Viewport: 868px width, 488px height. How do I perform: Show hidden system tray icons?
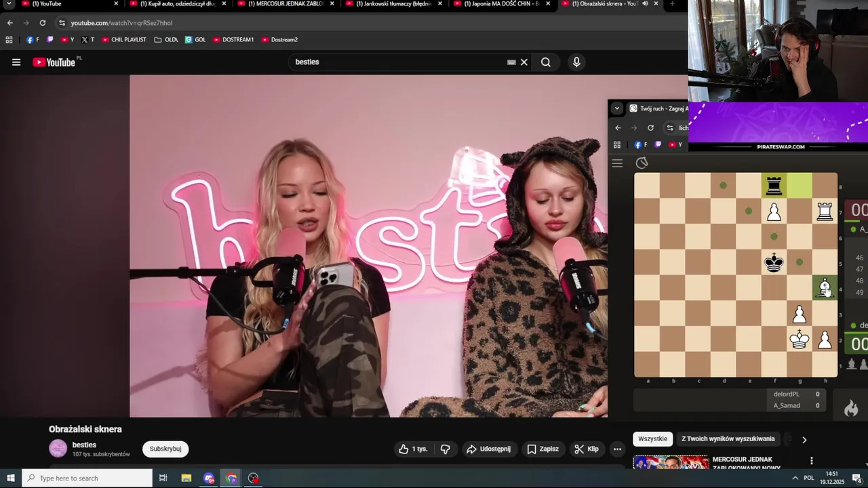(795, 479)
